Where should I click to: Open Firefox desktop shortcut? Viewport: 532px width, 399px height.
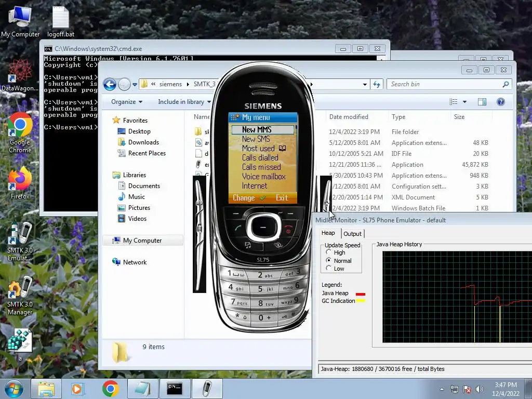tap(20, 183)
